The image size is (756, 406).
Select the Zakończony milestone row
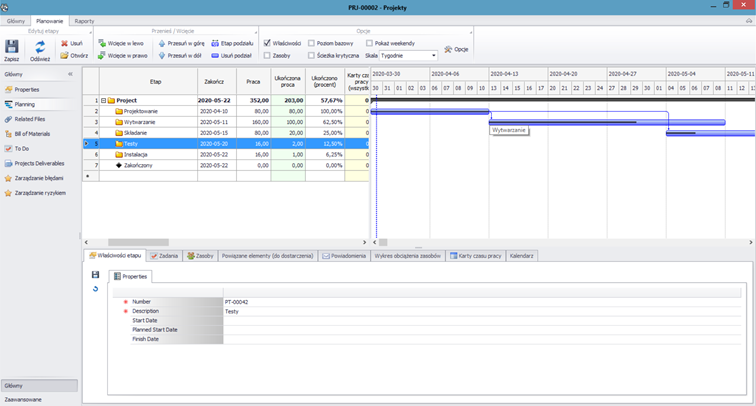pos(226,165)
